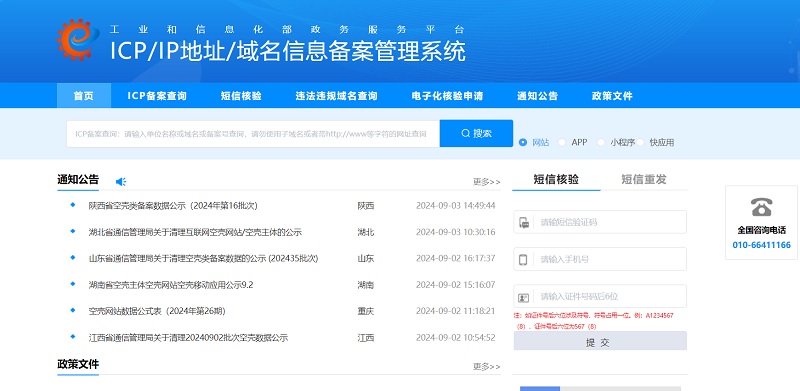The image size is (800, 391).
Task: Open 湖北省通信管理局 空壳网站 notice
Action: click(195, 232)
